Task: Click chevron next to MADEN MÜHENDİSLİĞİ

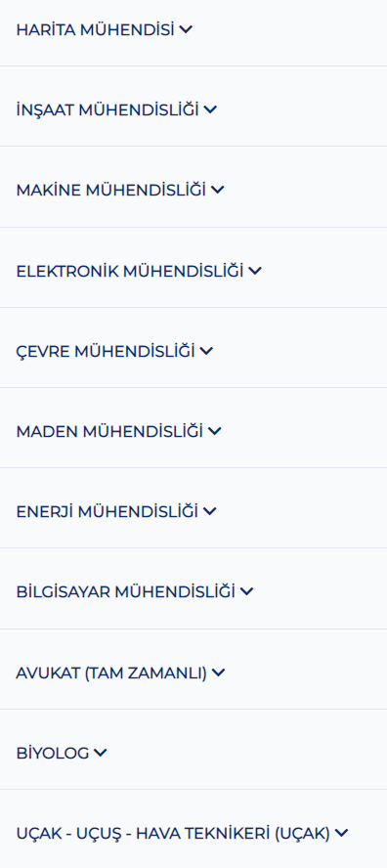Action: tap(215, 431)
